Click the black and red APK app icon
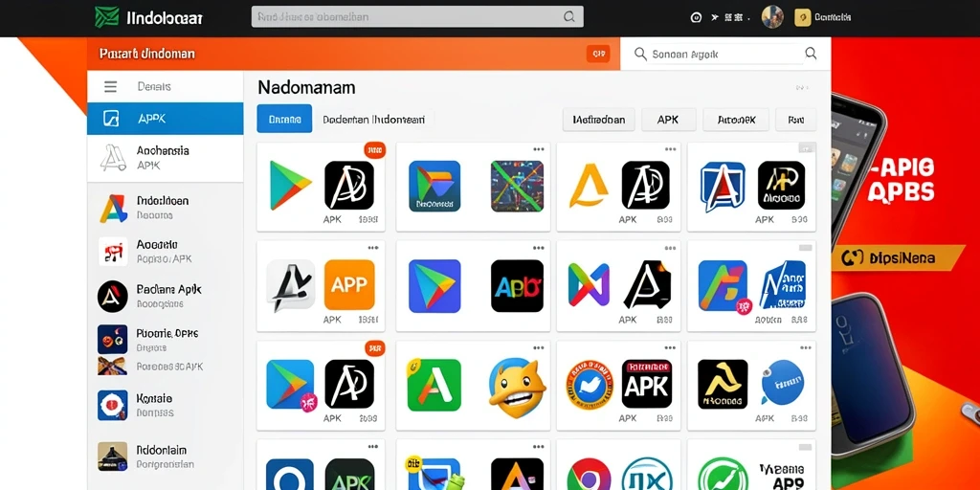This screenshot has height=490, width=980. point(646,384)
